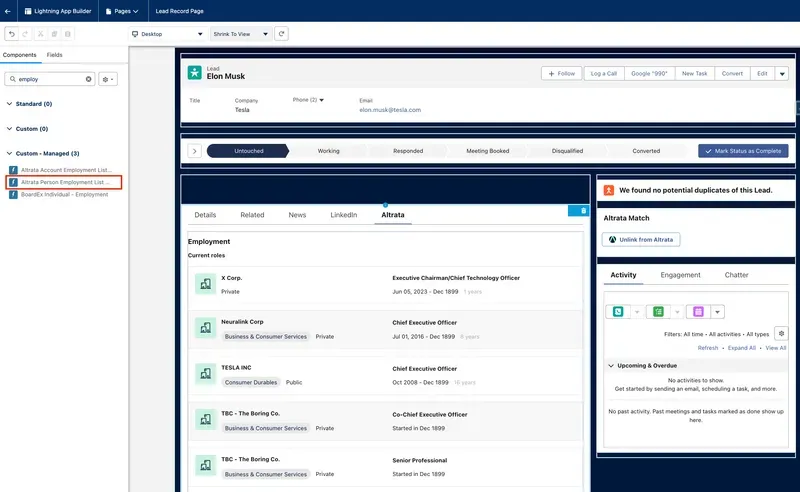Open dropdown next to event calendar icon
The image size is (800, 492).
click(717, 311)
